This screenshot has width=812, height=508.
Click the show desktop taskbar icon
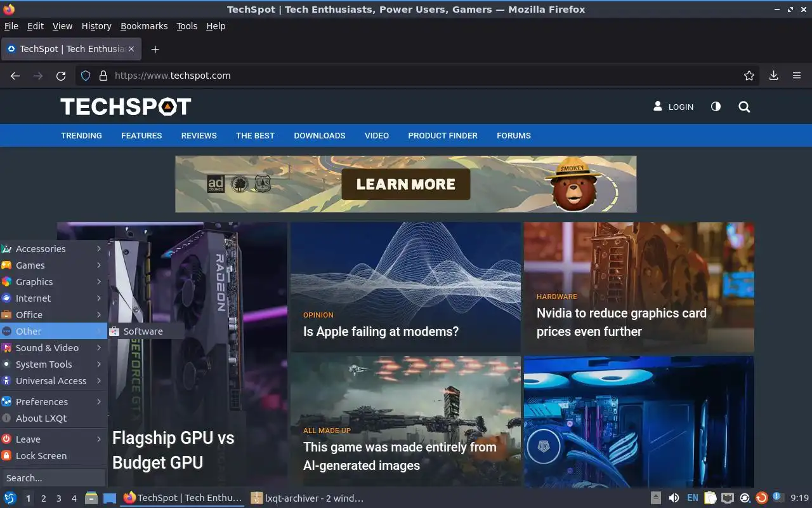110,498
